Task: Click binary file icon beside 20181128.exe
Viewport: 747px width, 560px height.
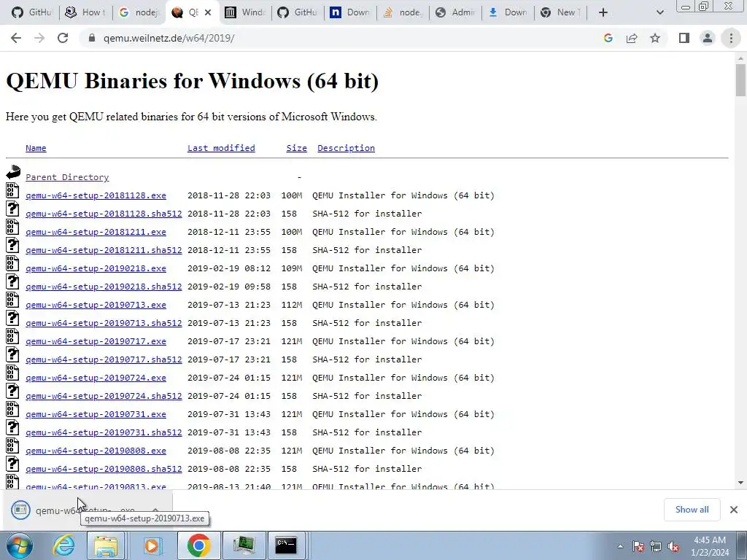Action: pyautogui.click(x=12, y=190)
